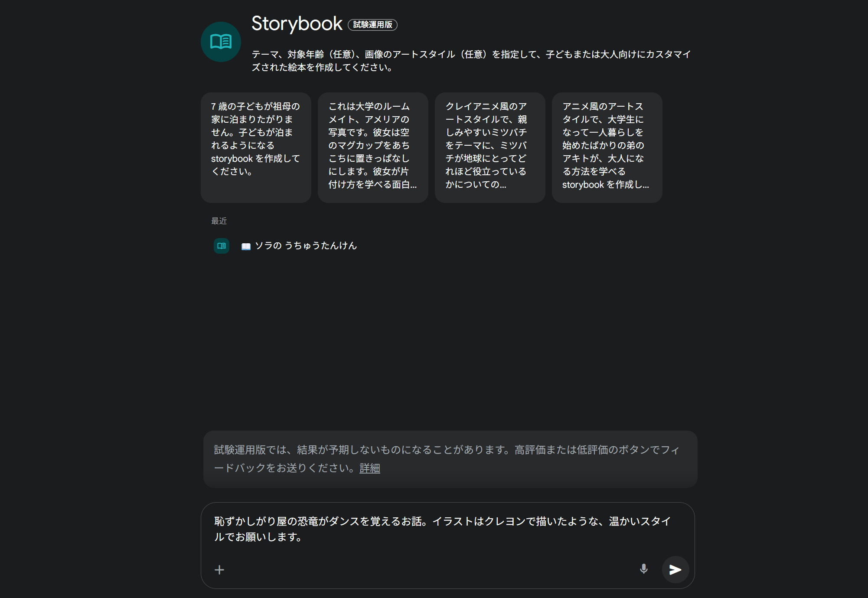
Task: Click the microphone voice input icon
Action: [x=644, y=569]
